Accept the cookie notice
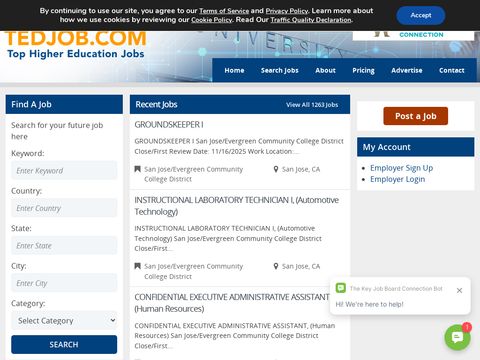480x360 pixels. point(421,15)
